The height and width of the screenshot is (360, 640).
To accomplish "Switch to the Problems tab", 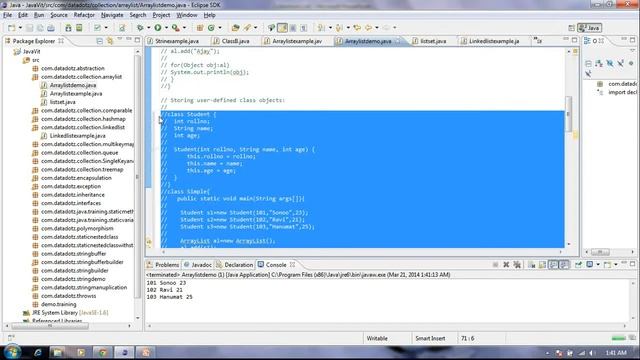I will (163, 265).
